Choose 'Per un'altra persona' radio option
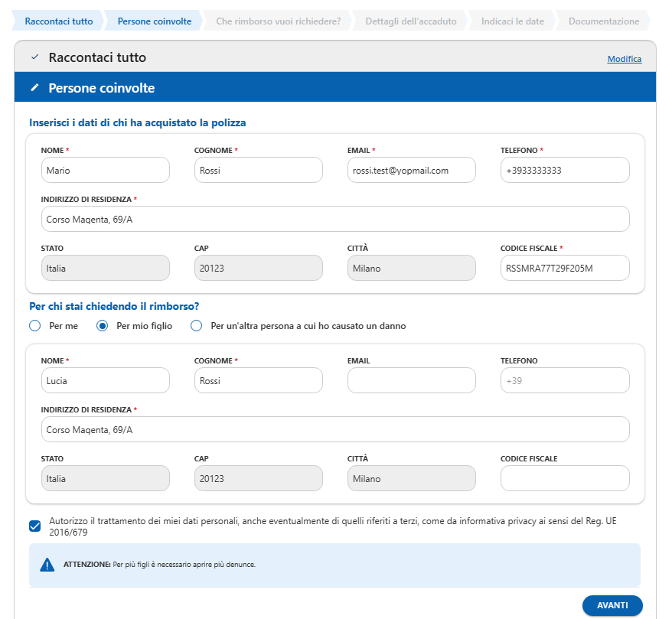The image size is (672, 619). point(197,326)
